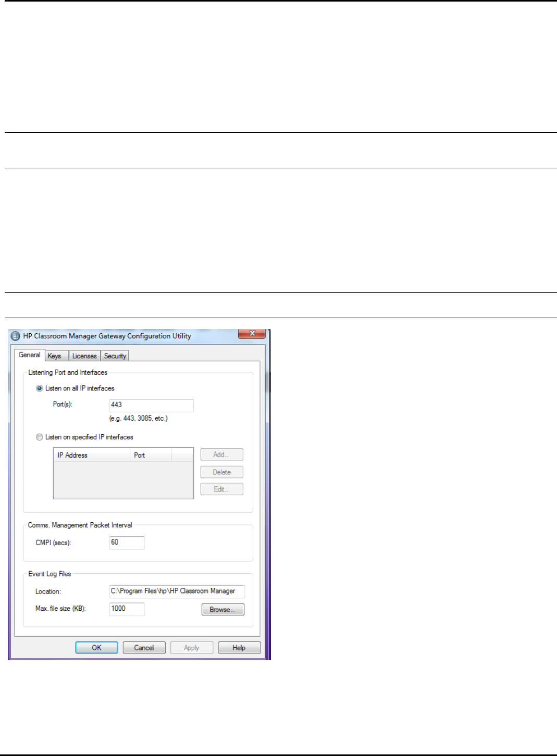
Task: Browse for the event log location
Action: coord(223,610)
